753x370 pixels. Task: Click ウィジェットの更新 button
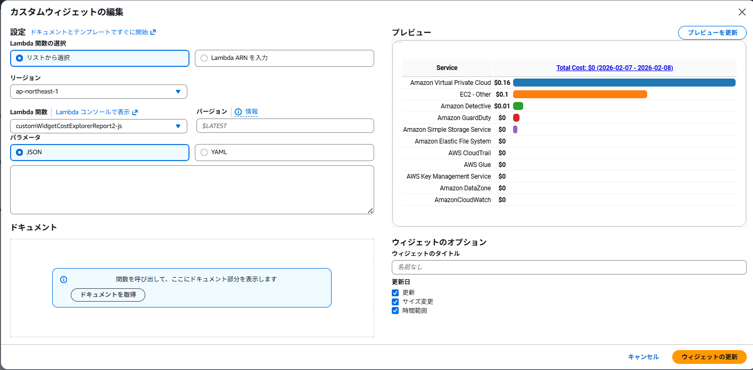tap(709, 357)
